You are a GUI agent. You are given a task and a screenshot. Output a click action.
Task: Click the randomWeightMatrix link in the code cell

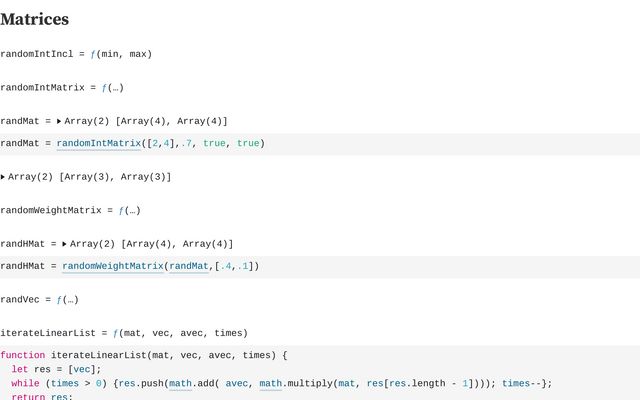tap(113, 266)
